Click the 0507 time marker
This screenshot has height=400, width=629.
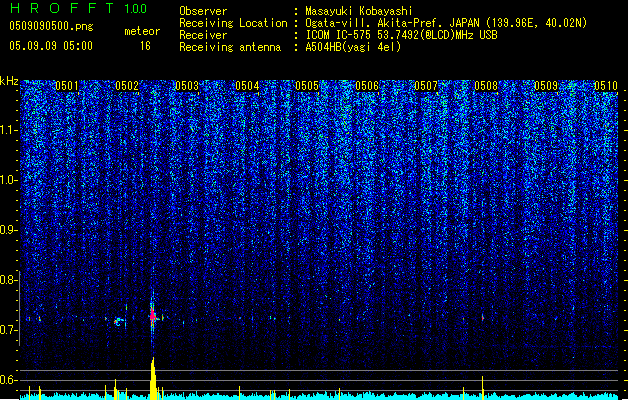[x=426, y=86]
